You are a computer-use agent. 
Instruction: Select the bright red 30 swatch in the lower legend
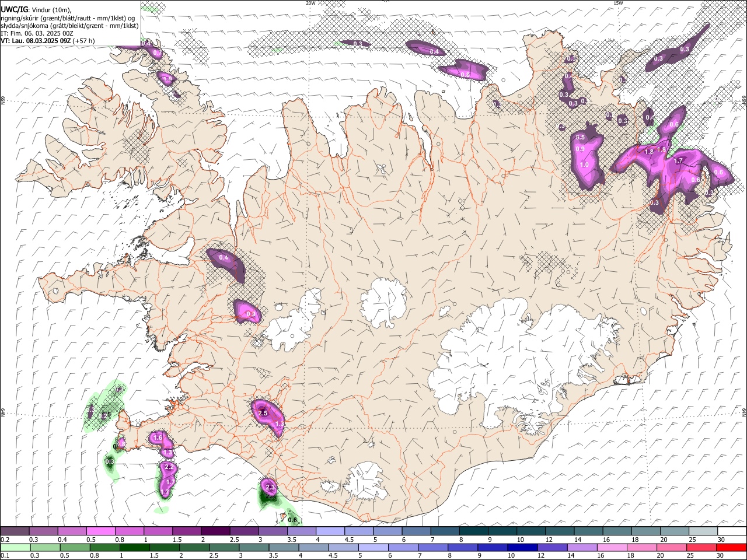[732, 548]
